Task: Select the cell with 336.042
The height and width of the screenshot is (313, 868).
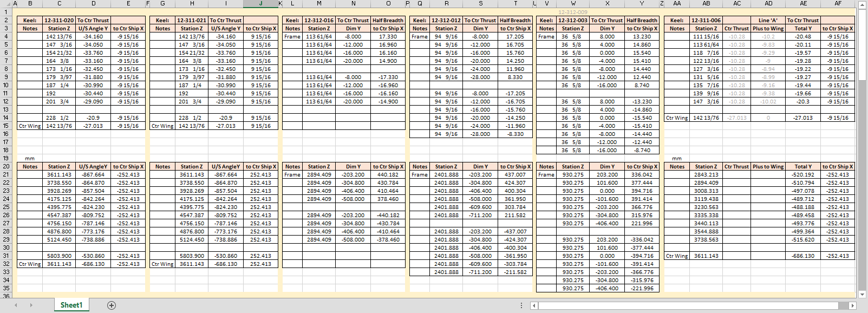Action: point(642,175)
